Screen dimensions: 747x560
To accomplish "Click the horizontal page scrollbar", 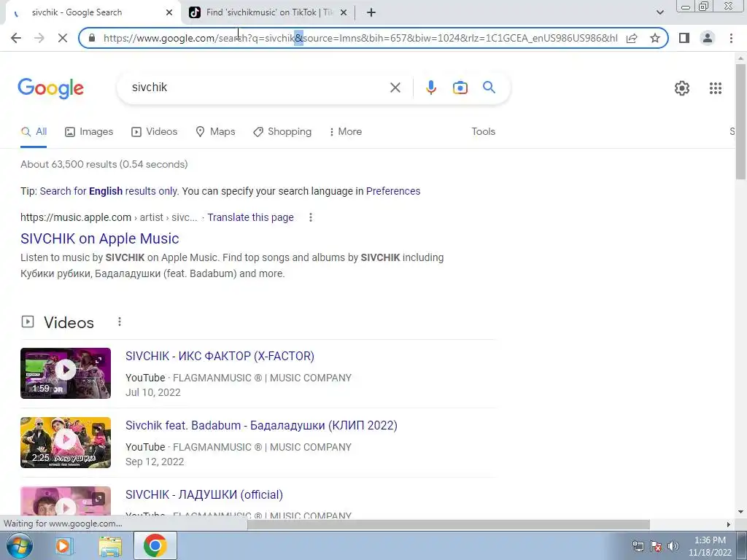I will [x=448, y=524].
